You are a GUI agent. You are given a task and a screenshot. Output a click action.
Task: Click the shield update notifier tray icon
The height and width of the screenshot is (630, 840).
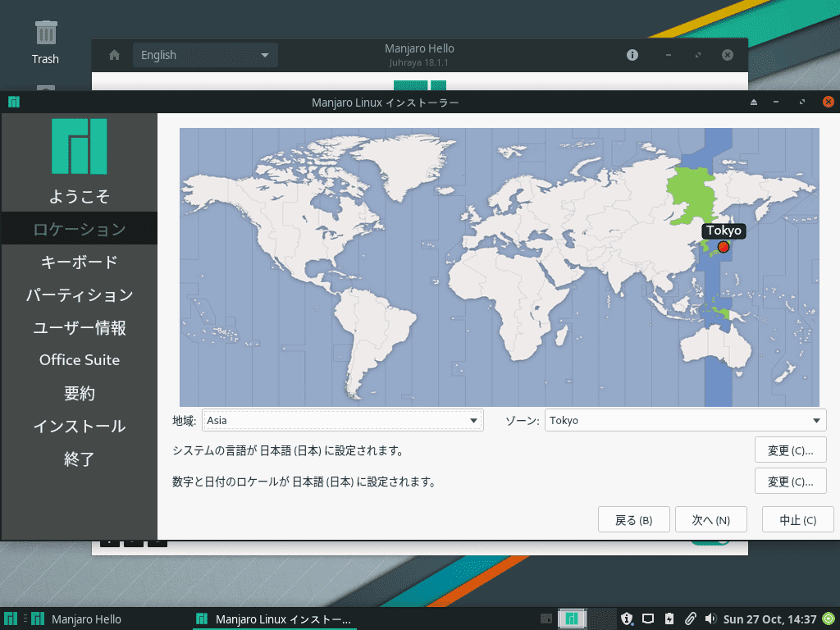(628, 619)
